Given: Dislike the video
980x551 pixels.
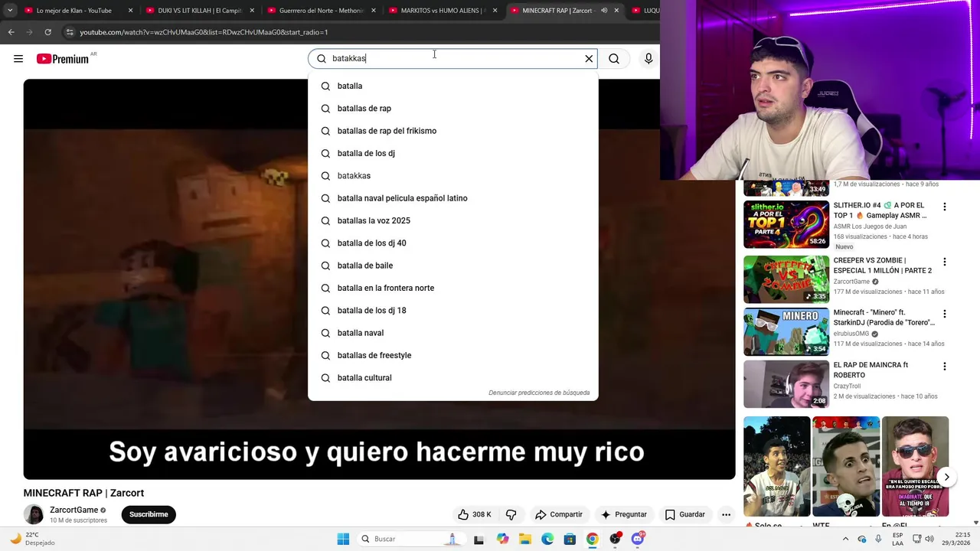Looking at the screenshot, I should click(x=511, y=514).
